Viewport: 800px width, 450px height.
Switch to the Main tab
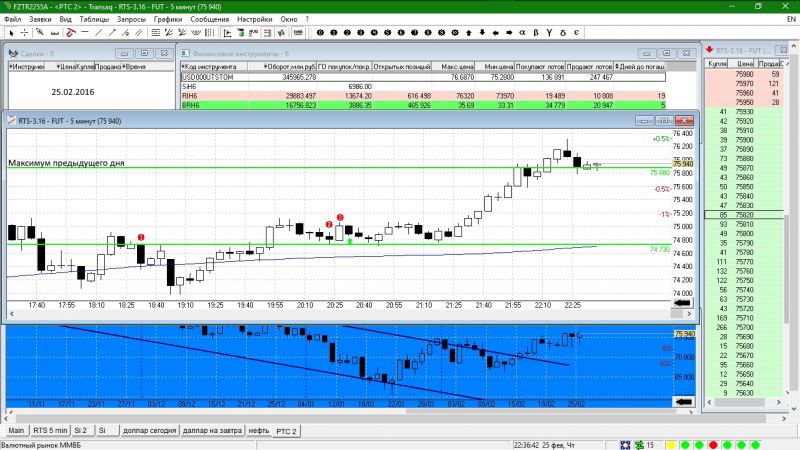pyautogui.click(x=16, y=431)
